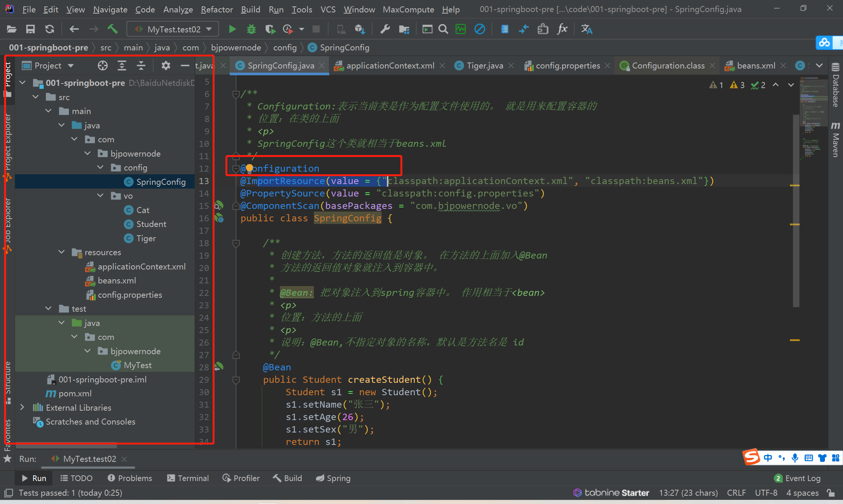Toggle the Database tool window
This screenshot has width=843, height=504.
(835, 85)
